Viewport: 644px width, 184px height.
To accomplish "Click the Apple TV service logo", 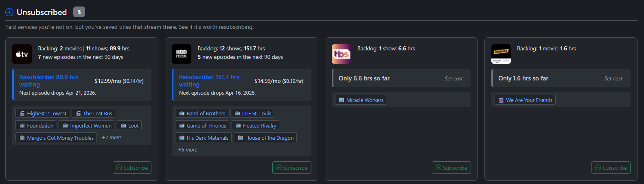I will click(x=22, y=54).
